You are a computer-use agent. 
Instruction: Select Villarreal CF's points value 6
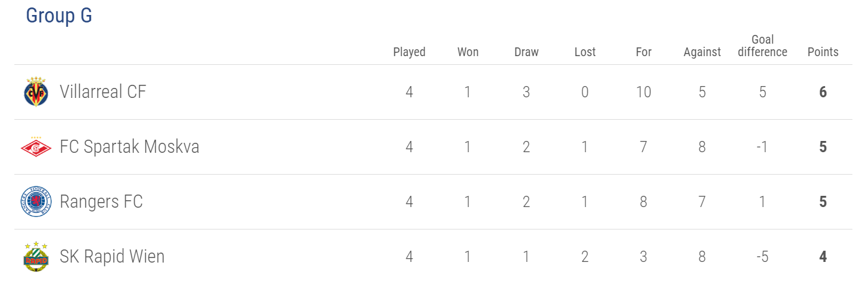pyautogui.click(x=823, y=92)
